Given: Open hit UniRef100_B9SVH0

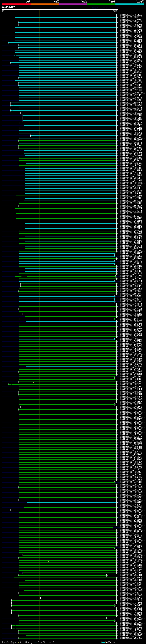Looking at the screenshot, I should [131, 55].
